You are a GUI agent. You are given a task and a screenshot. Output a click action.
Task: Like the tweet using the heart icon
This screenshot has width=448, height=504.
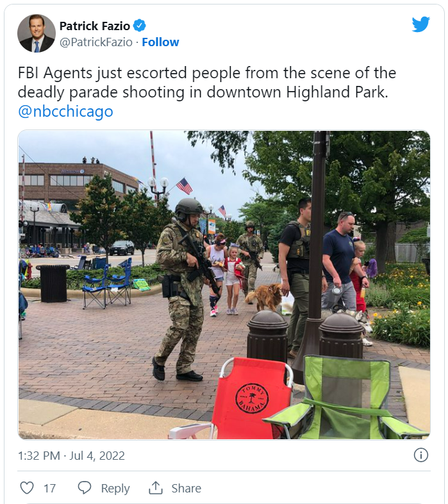pos(27,487)
